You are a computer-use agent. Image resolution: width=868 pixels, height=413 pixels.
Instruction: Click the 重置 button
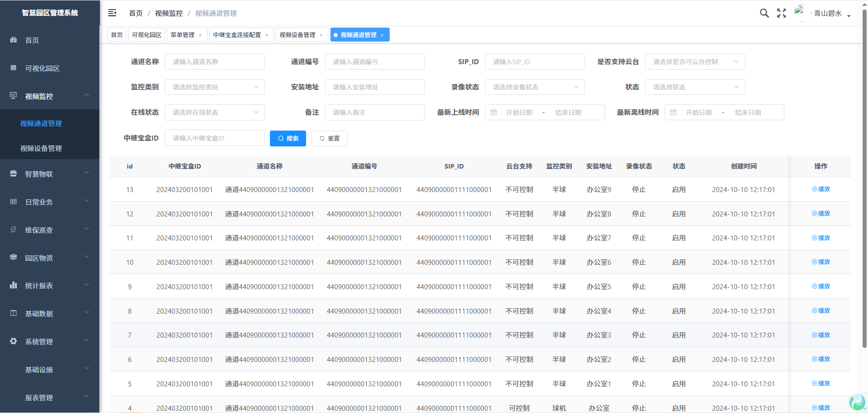(329, 138)
